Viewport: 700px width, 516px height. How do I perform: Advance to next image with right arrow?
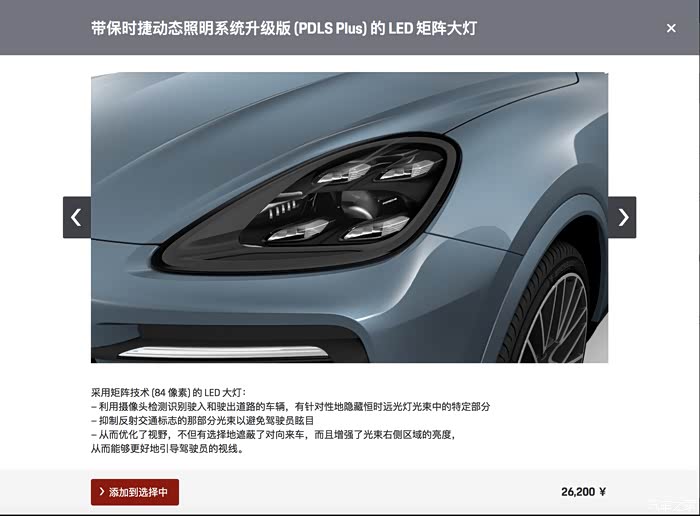(622, 217)
